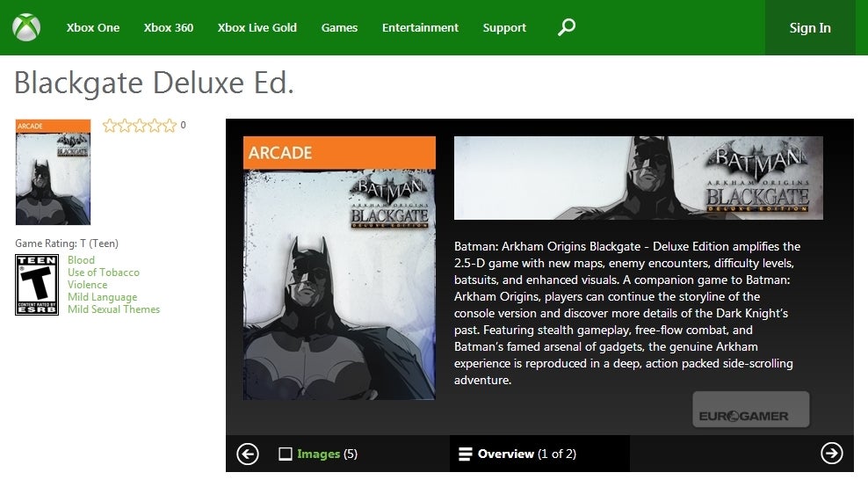Screen dimensions: 868x487
Task: Open the Support menu
Action: click(504, 27)
